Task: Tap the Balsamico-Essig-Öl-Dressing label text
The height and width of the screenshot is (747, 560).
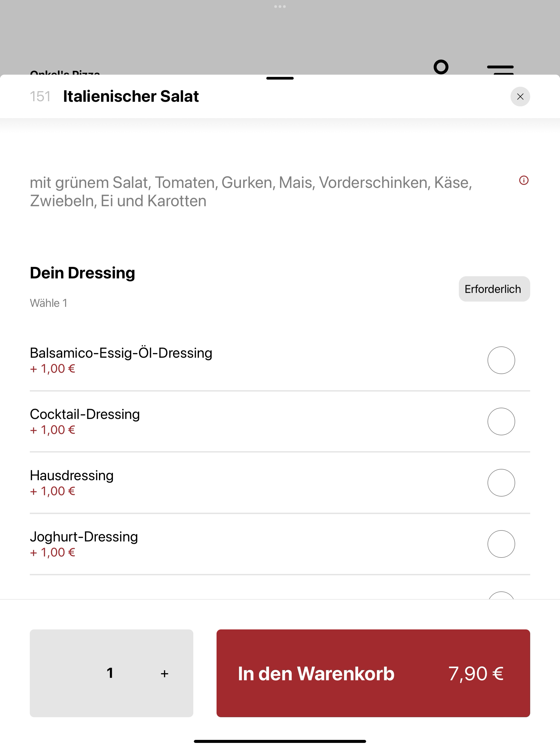Action: pos(121,353)
